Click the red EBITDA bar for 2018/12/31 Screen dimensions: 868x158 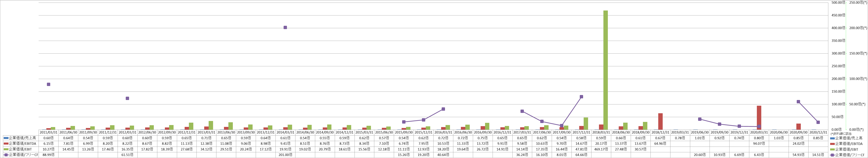click(660, 121)
